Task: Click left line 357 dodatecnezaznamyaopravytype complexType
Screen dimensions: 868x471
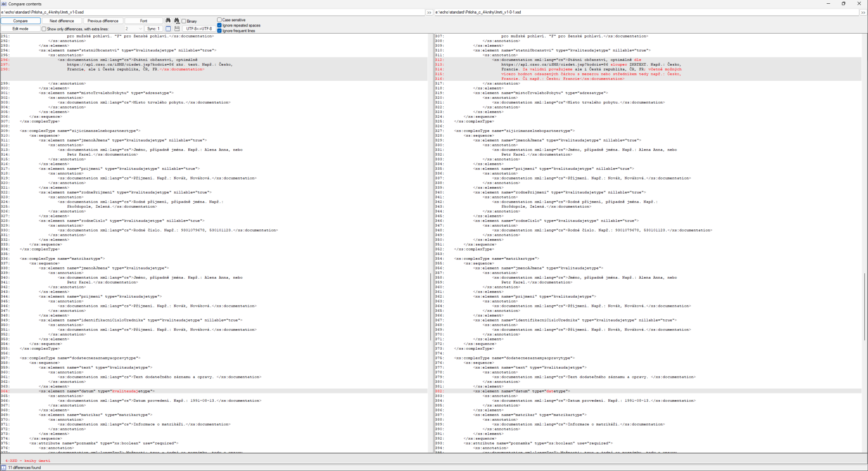Action: click(80, 358)
